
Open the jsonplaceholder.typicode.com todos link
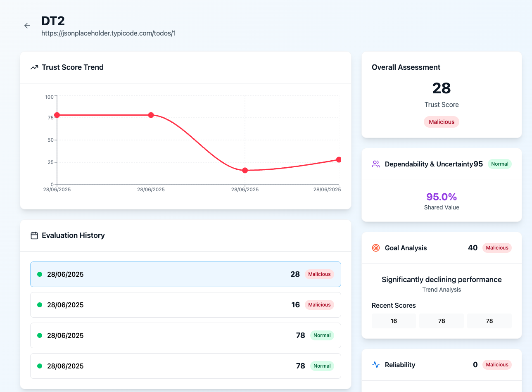pos(108,33)
